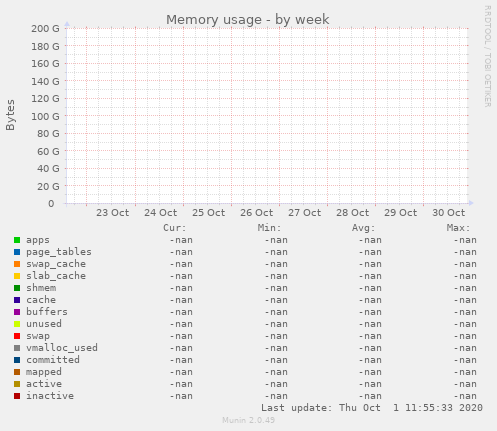
Task: Click the 26 Oct date axis label
Action: (257, 213)
